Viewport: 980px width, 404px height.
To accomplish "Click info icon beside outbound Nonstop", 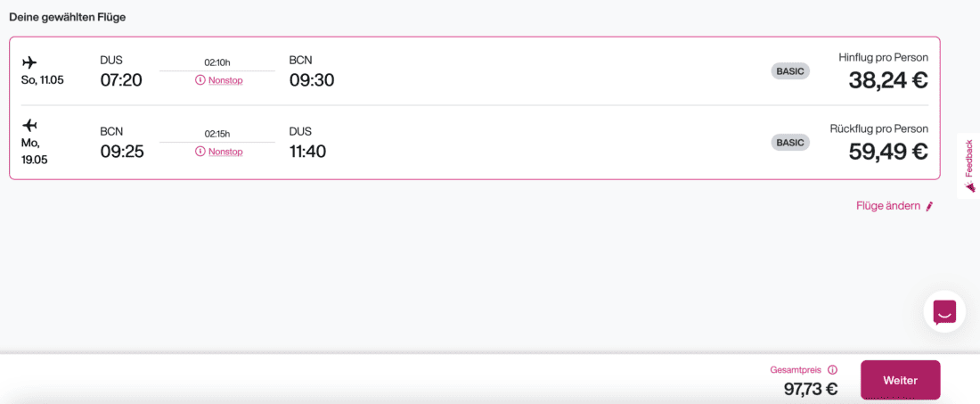I will point(200,80).
